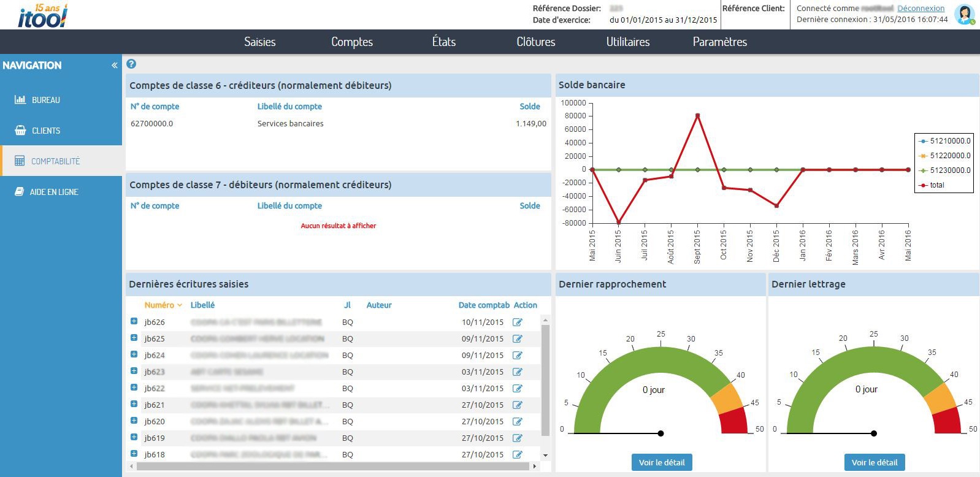Click Voir le détail under Dernier rapprochement
Image resolution: width=980 pixels, height=477 pixels.
click(661, 462)
